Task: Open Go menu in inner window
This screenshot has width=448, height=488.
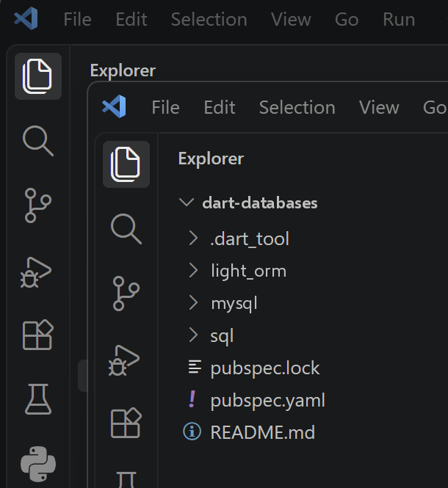Action: pos(435,108)
